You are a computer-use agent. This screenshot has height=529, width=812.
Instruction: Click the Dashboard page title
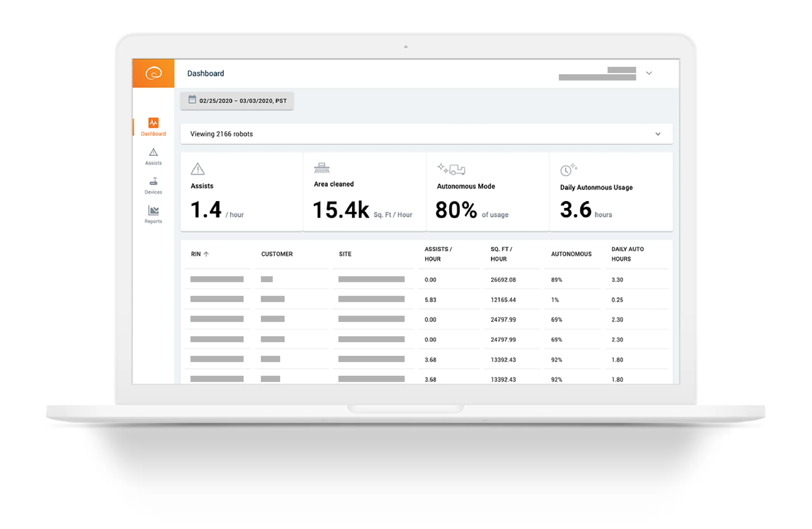[206, 73]
